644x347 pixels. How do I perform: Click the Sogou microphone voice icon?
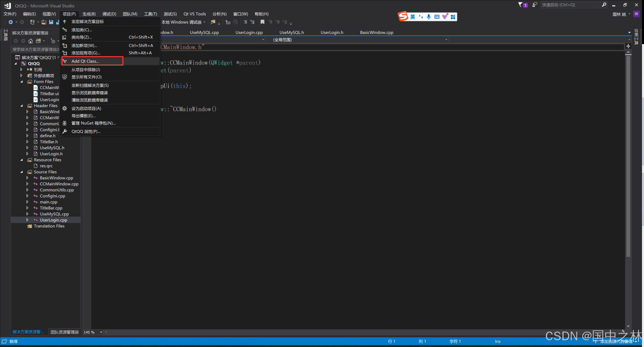tap(429, 17)
